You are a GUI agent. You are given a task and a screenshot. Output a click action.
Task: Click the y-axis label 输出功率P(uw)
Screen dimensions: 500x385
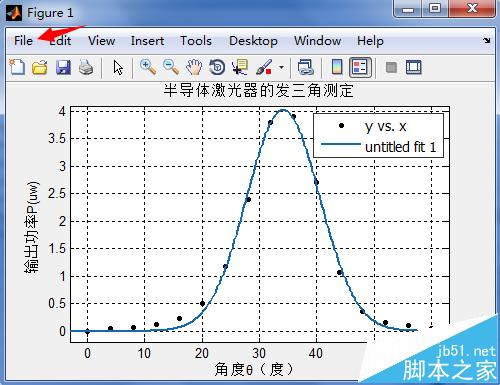[x=32, y=227]
